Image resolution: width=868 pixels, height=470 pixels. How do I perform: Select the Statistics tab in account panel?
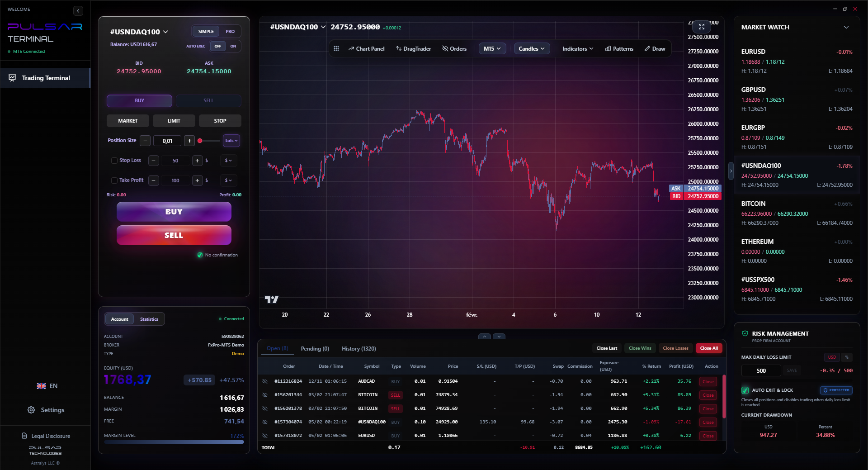(149, 319)
